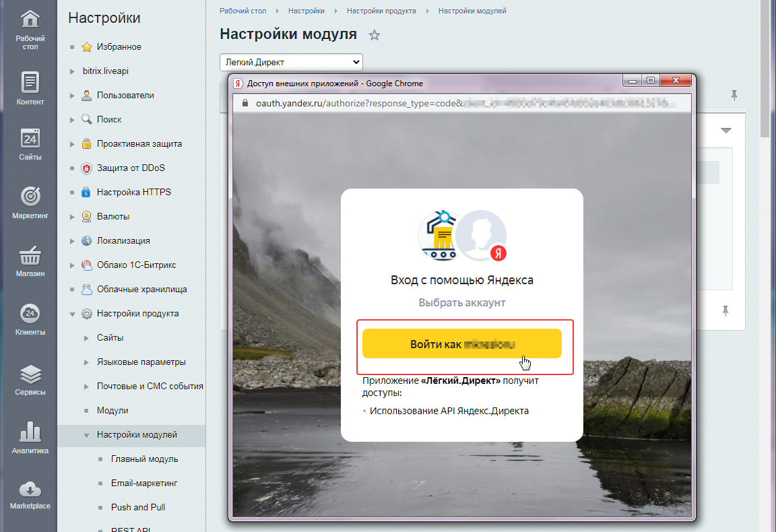Click the Использование API Яндекс.Директа permission line
The height and width of the screenshot is (532, 776).
(449, 411)
